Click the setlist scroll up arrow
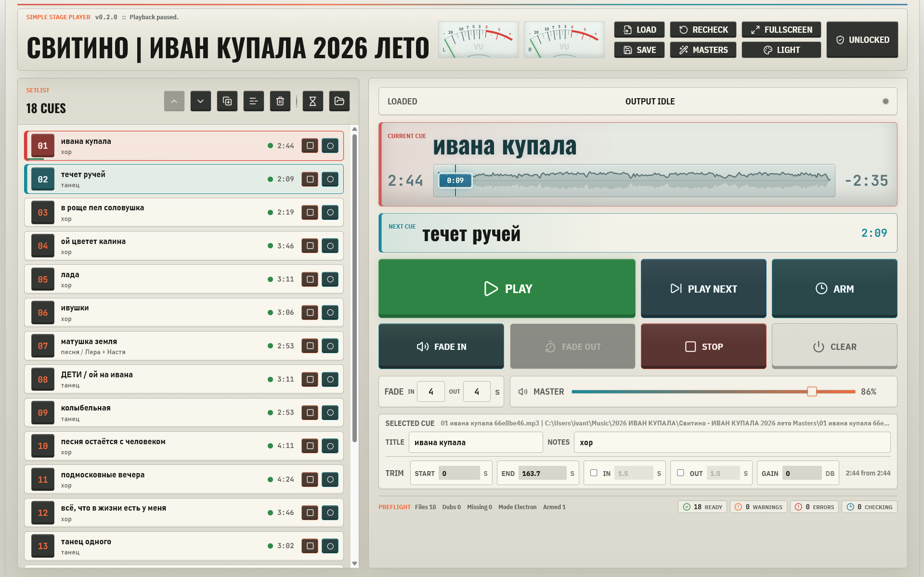The height and width of the screenshot is (577, 924). click(354, 129)
